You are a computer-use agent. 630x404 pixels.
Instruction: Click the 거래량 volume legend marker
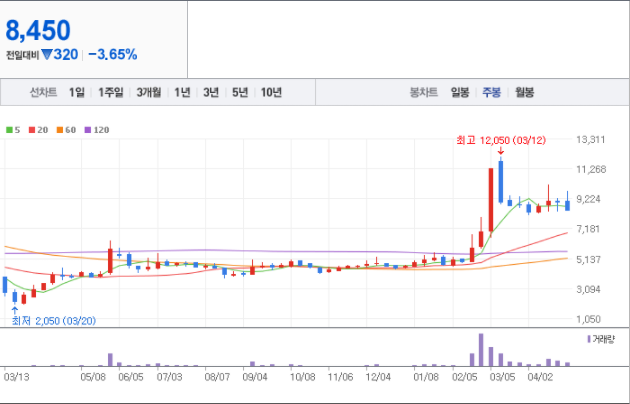589,339
